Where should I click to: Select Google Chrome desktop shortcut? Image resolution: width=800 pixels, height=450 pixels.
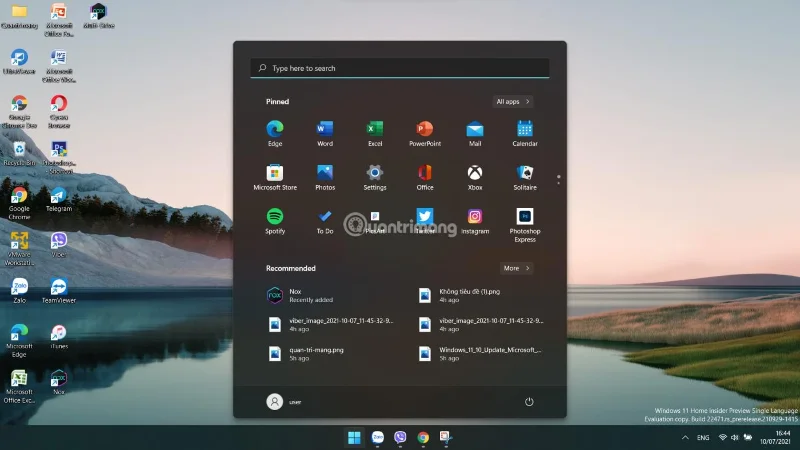pyautogui.click(x=19, y=203)
